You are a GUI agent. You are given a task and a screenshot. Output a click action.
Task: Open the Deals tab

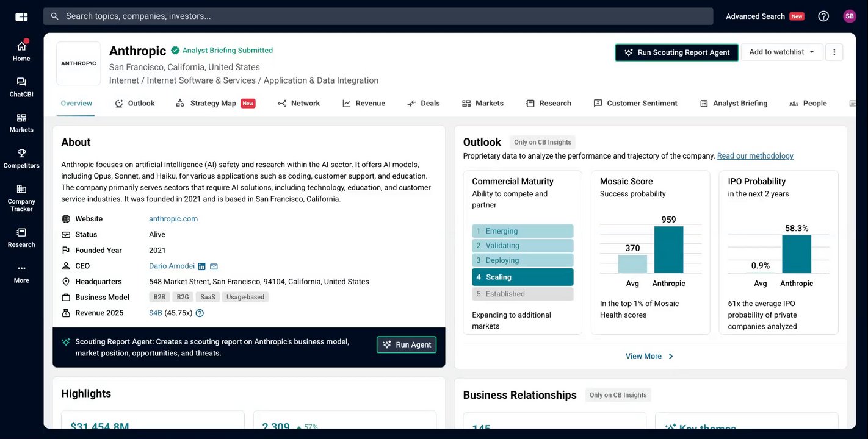point(424,104)
